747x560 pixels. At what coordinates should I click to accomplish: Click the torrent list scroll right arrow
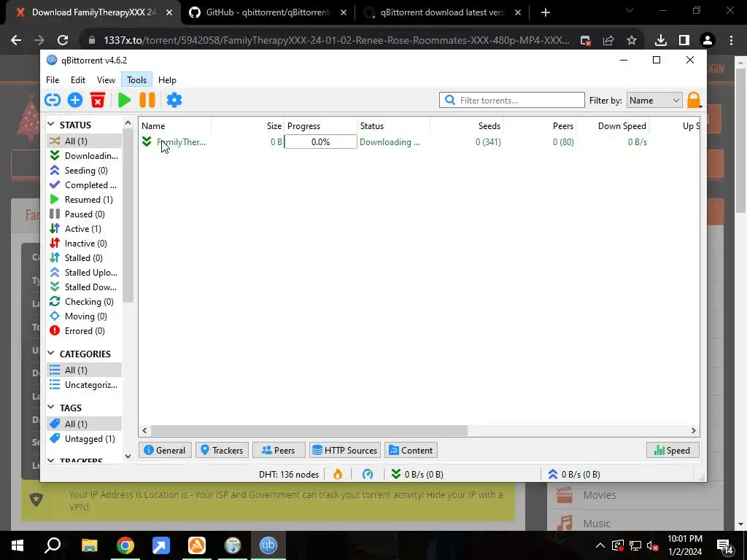pos(694,430)
